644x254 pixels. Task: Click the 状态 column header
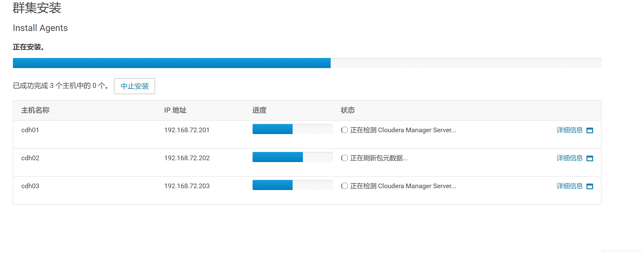point(347,110)
